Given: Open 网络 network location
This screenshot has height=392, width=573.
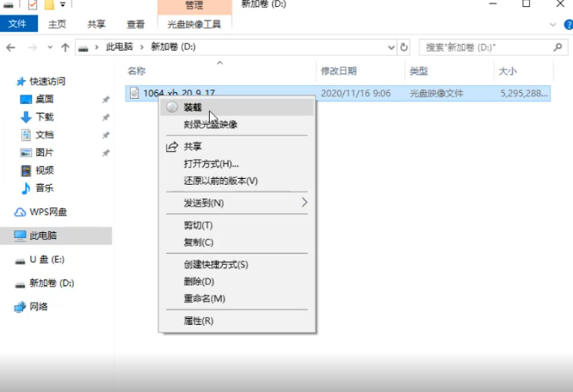Looking at the screenshot, I should [39, 307].
